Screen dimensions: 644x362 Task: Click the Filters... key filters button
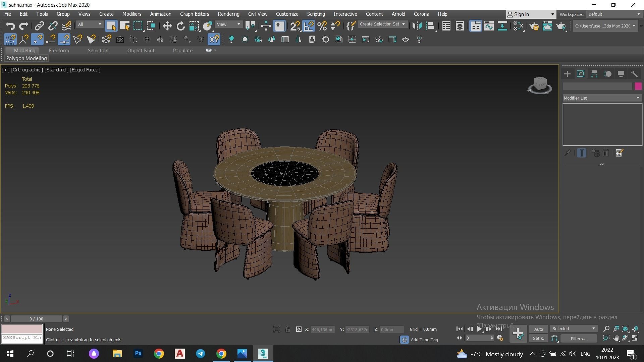578,339
